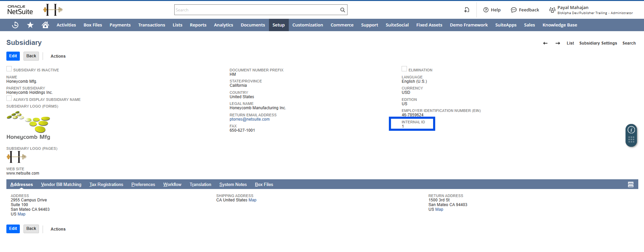The image size is (644, 252).
Task: Open the Subsidiary Settings link
Action: tap(598, 43)
